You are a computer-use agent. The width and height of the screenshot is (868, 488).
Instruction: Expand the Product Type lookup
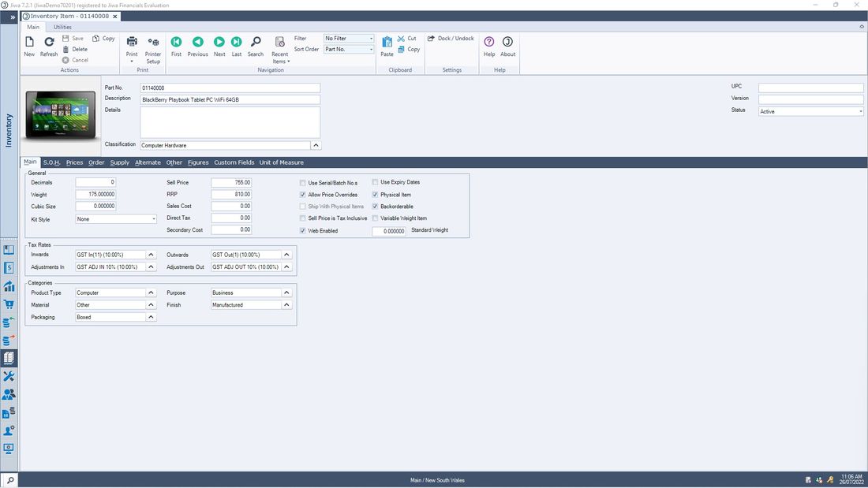coord(151,292)
